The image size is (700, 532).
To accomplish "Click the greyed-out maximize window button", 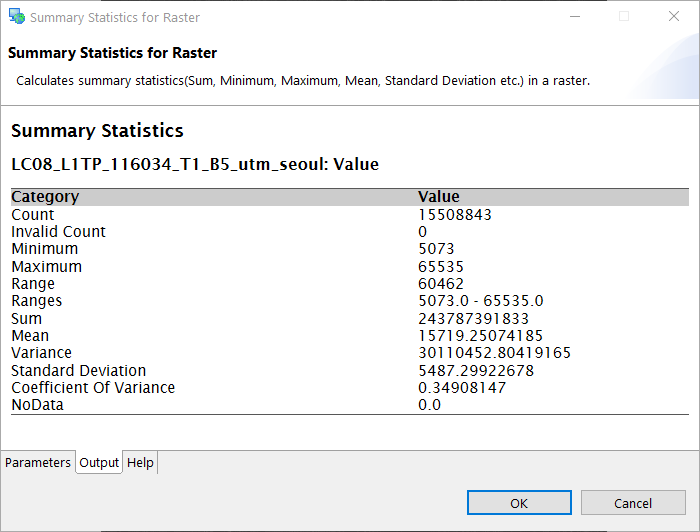I will (x=624, y=17).
